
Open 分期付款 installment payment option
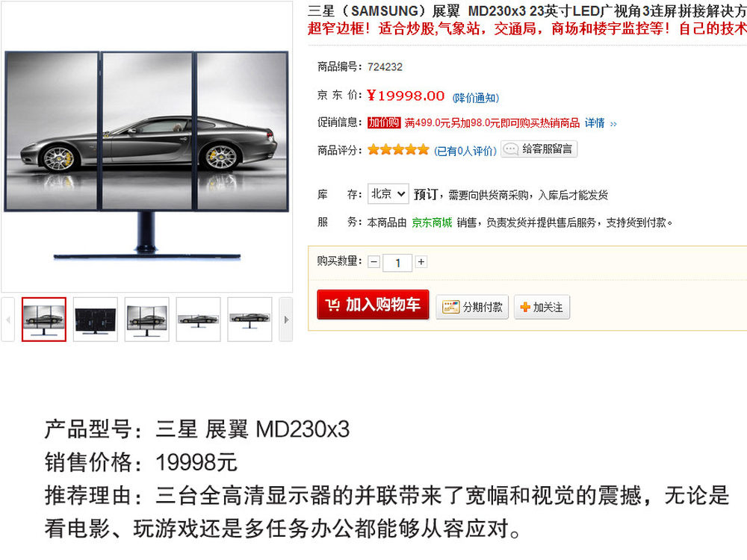(x=472, y=307)
